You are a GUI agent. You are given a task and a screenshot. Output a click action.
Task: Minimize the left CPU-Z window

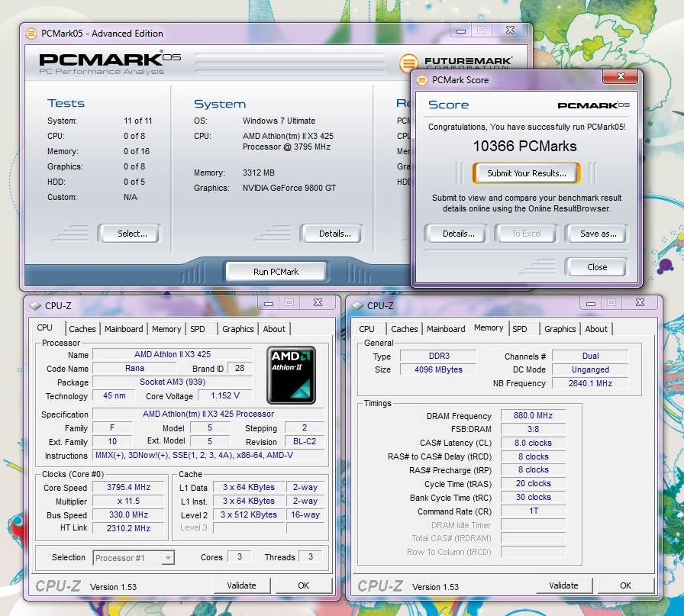click(x=269, y=303)
